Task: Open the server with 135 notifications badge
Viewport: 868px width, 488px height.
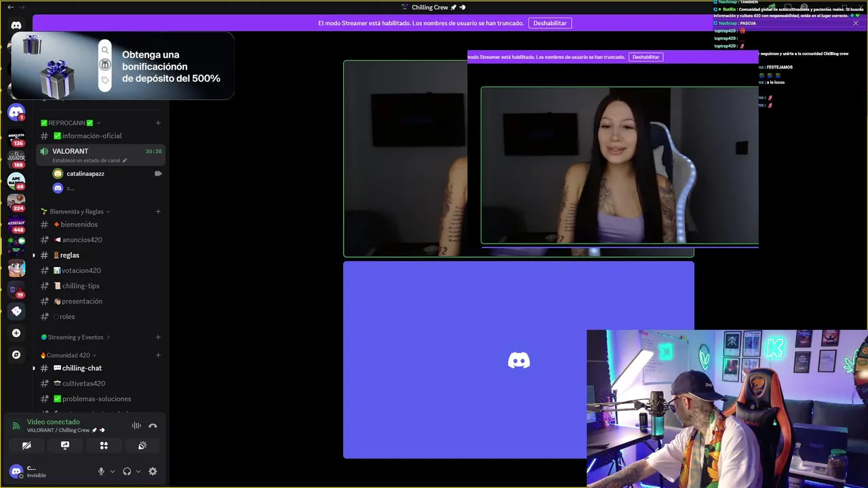Action: (16, 138)
